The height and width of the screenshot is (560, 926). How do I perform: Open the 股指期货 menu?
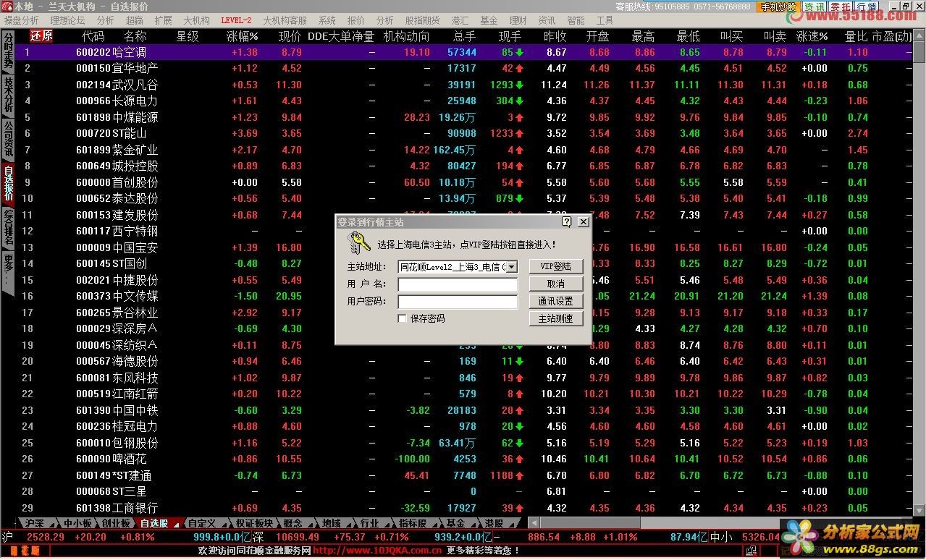click(422, 20)
